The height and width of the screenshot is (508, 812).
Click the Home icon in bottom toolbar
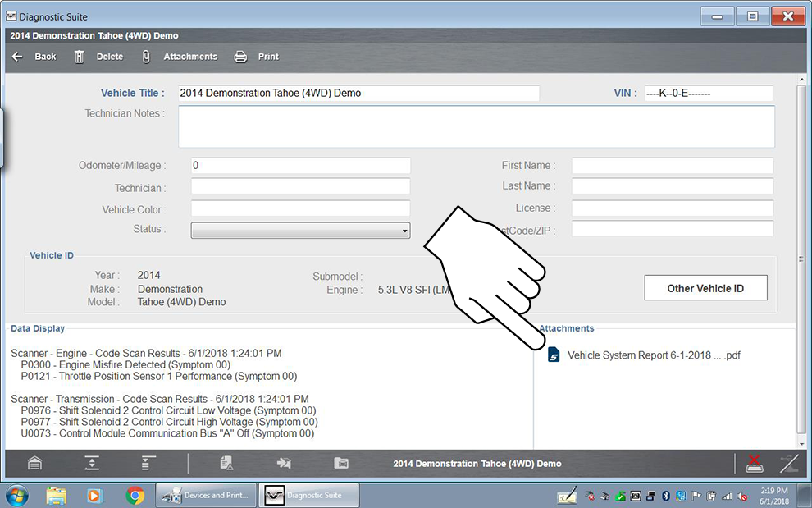[x=34, y=464]
